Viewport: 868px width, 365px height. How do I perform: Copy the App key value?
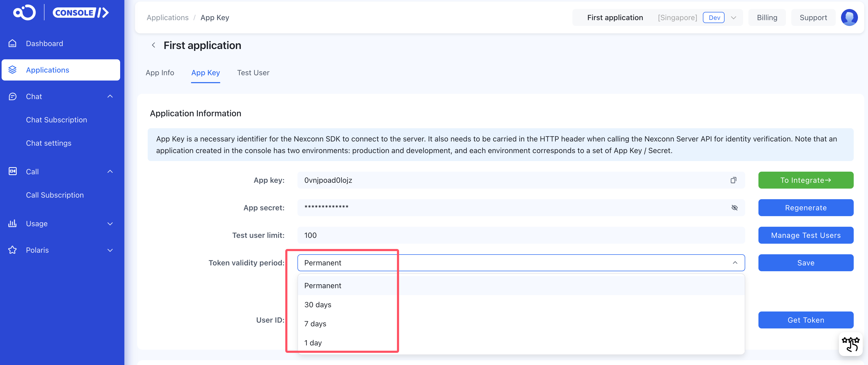point(733,180)
